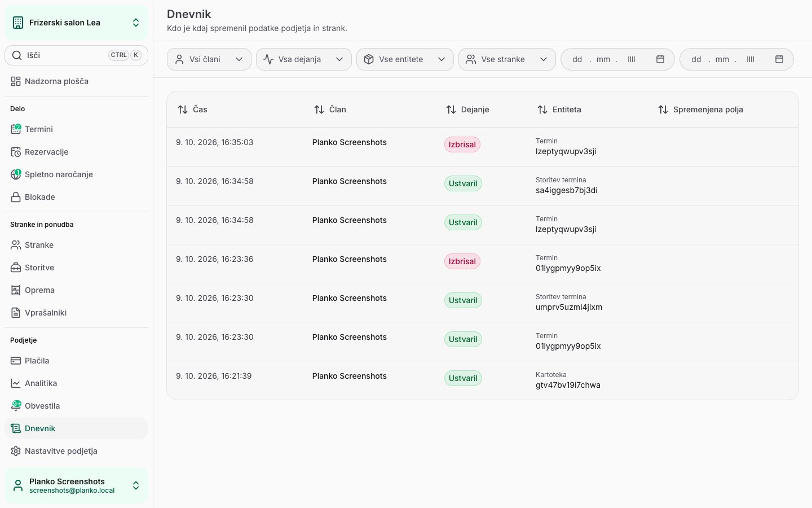Go to Stranke in the sidebar
Screen dimensions: 812x508
click(x=76, y=245)
